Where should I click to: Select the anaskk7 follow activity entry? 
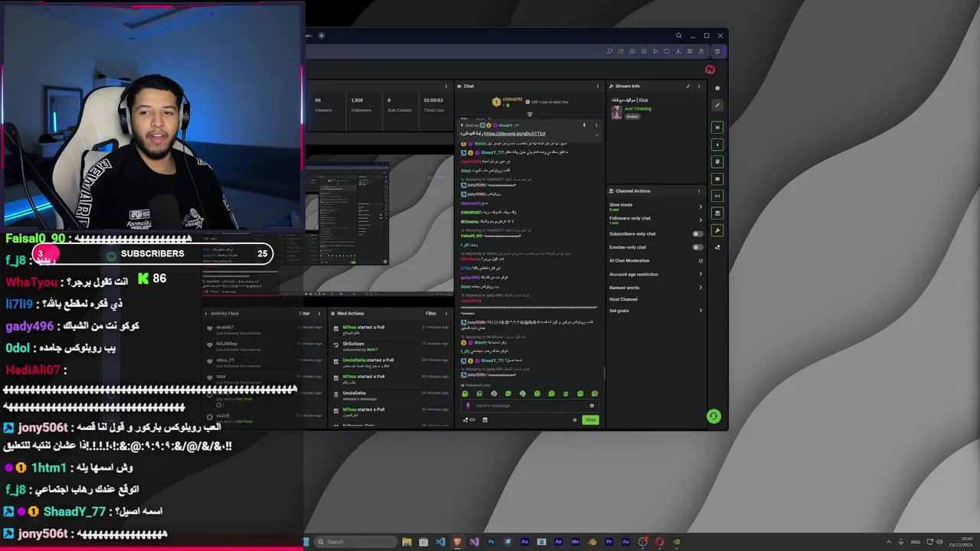[263, 330]
